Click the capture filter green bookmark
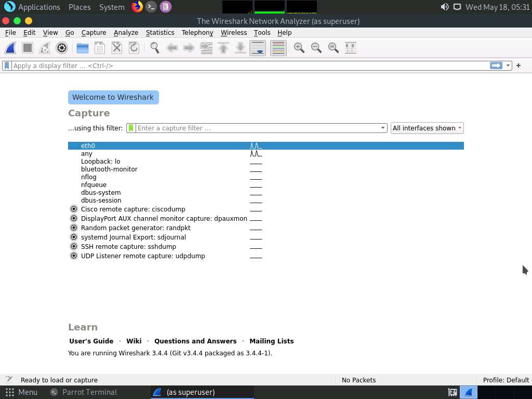This screenshot has height=399, width=532. point(131,128)
